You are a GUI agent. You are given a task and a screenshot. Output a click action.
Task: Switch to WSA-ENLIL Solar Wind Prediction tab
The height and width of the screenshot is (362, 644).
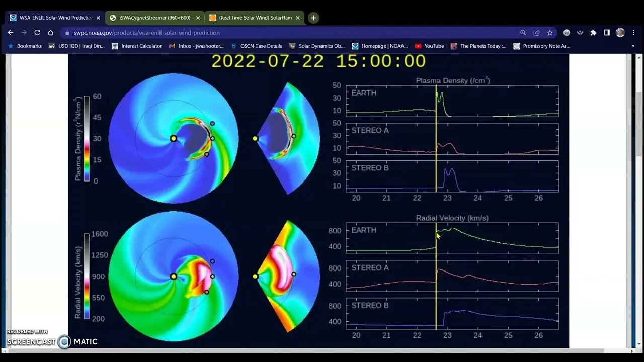pos(54,18)
